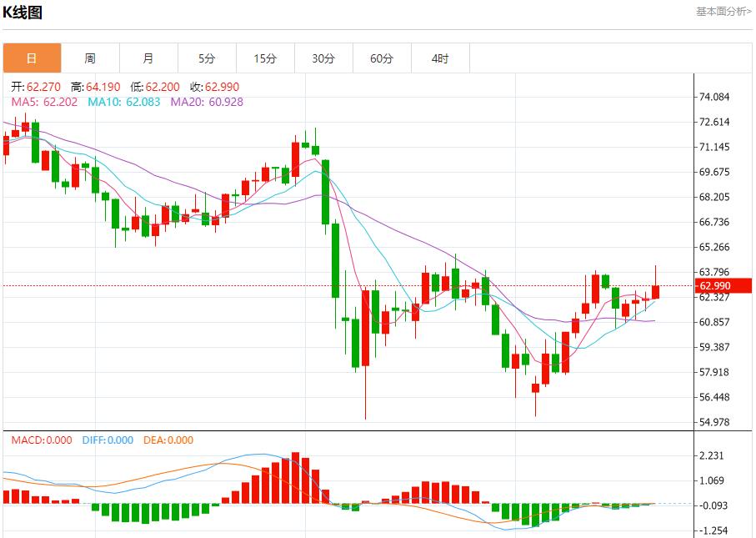Image resolution: width=756 pixels, height=538 pixels.
Task: Switch to the 周 weekly tab
Action: [90, 58]
